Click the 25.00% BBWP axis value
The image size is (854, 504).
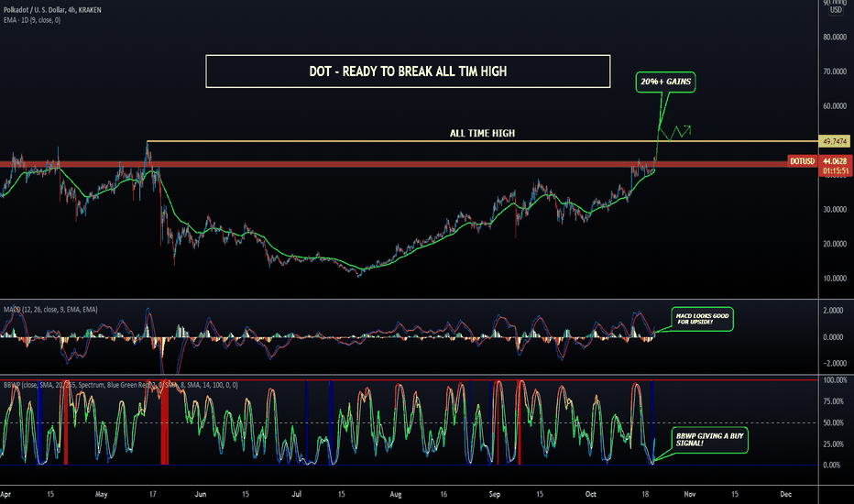pyautogui.click(x=833, y=444)
